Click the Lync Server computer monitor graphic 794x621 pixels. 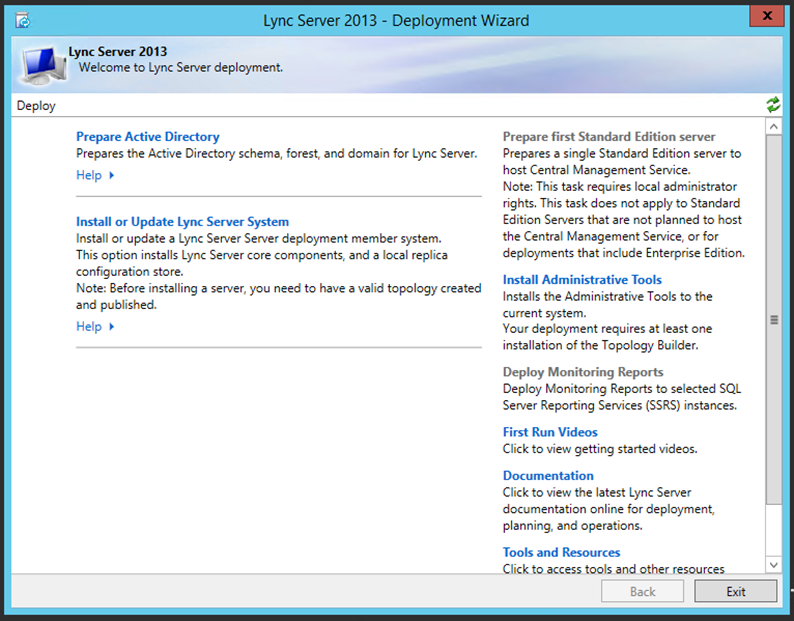click(x=44, y=65)
